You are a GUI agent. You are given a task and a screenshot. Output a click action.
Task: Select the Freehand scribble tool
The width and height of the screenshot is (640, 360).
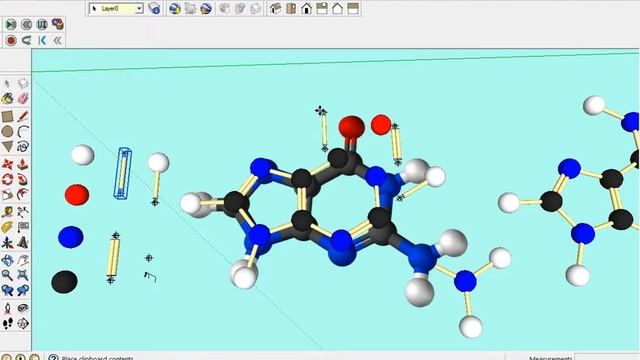click(x=23, y=147)
